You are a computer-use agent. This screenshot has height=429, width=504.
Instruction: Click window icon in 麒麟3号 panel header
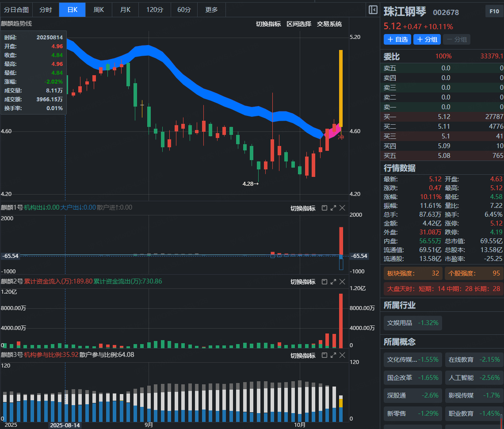pyautogui.click(x=324, y=356)
